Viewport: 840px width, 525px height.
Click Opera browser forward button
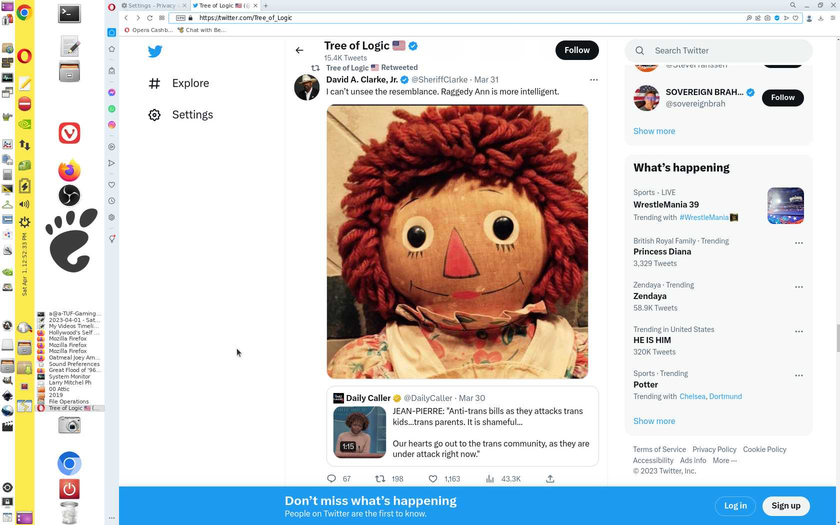click(x=138, y=18)
